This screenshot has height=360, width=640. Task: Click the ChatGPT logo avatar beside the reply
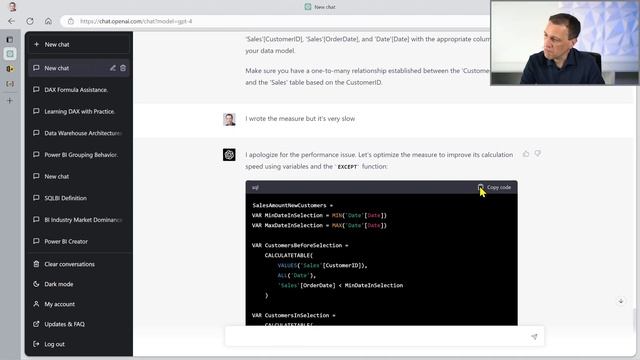pyautogui.click(x=229, y=155)
